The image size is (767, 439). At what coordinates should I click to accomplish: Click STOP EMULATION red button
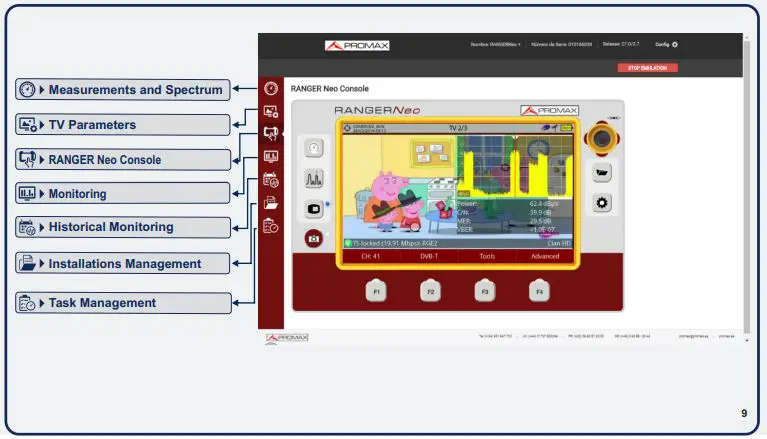(x=647, y=68)
